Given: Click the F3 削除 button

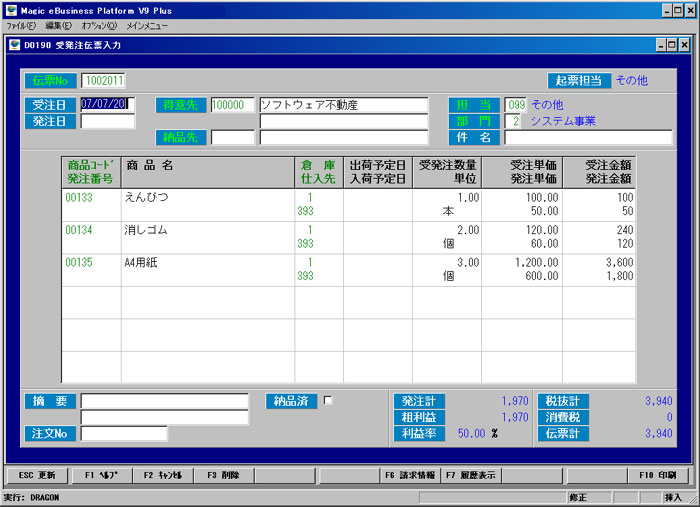Looking at the screenshot, I should coord(223,475).
